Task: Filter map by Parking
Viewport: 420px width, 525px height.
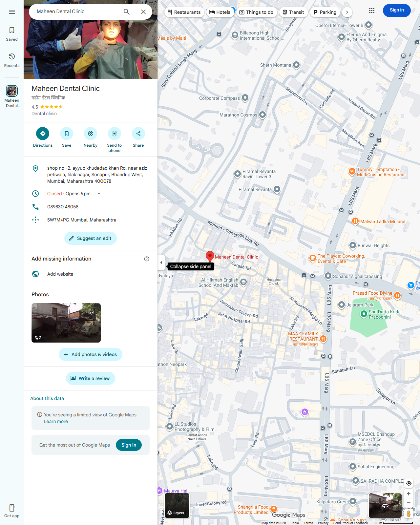Action: pos(325,12)
